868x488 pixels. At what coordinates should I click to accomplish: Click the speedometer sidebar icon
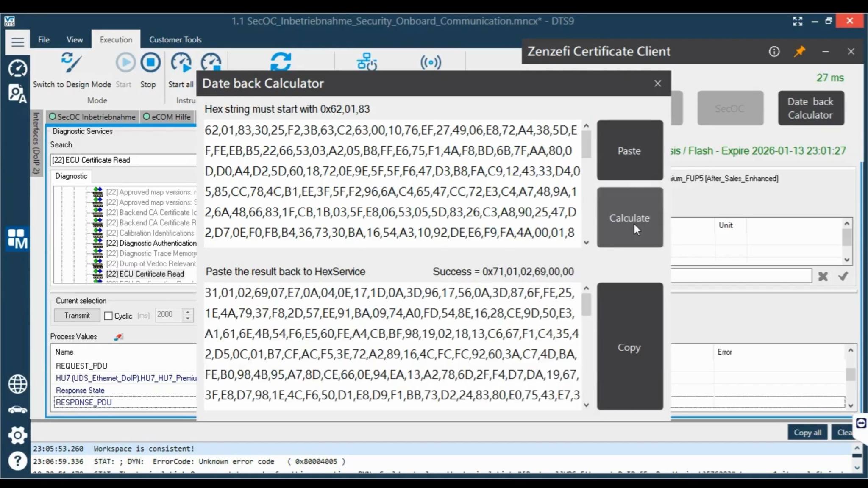(x=17, y=68)
